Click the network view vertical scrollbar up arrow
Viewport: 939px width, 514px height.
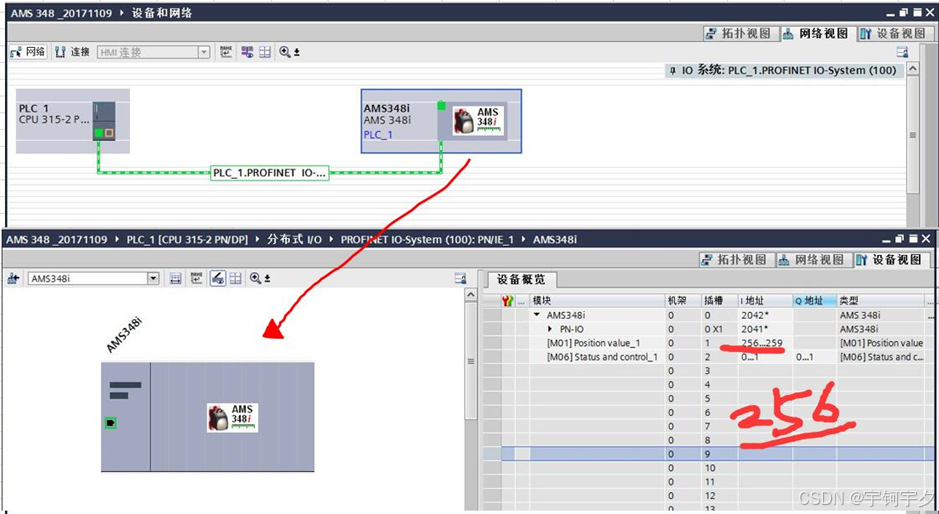(912, 69)
